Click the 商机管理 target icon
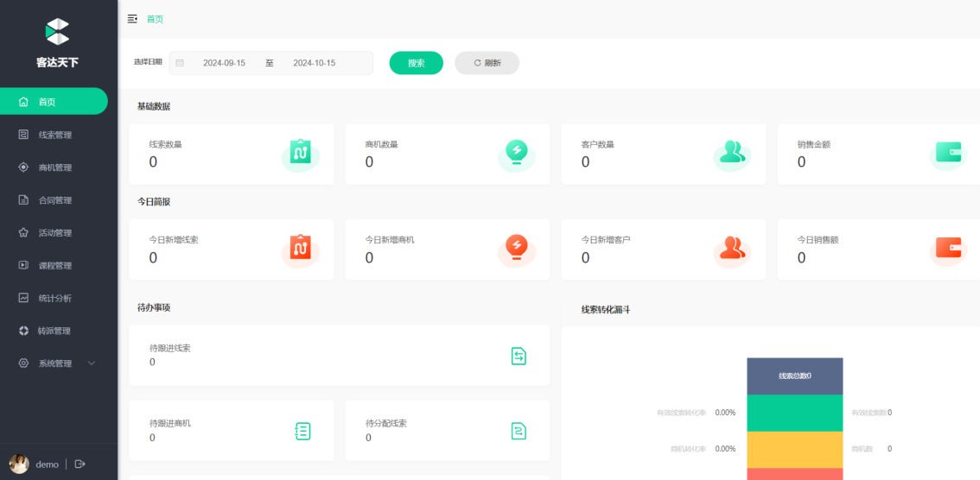This screenshot has height=480, width=980. (x=23, y=167)
